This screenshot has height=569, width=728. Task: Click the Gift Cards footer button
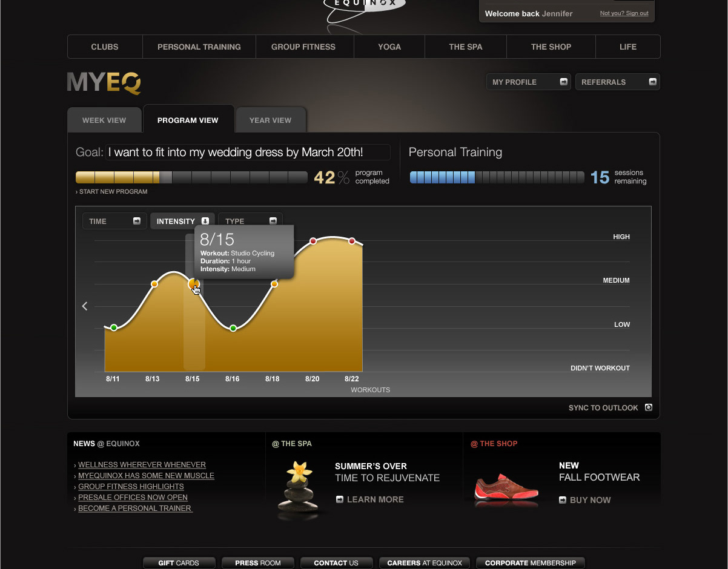tap(179, 563)
